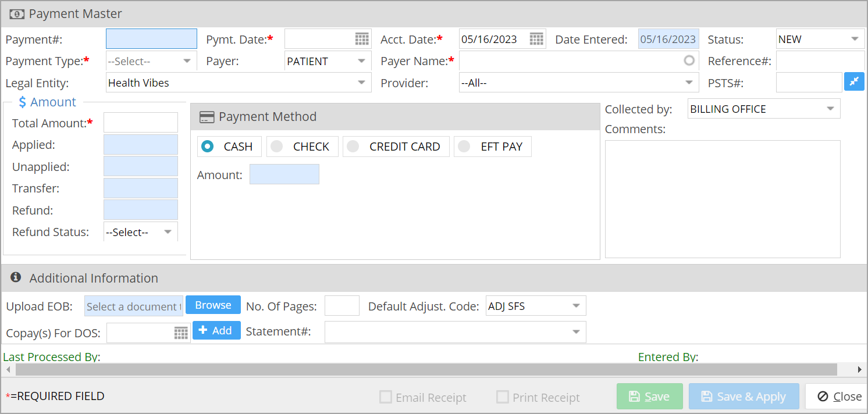Open the Pymt. Date calendar picker
The image size is (868, 414).
tap(362, 39)
